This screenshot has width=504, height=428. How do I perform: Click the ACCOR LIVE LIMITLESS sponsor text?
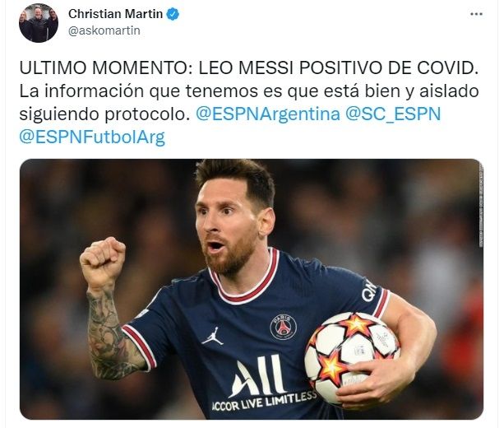pos(264,401)
